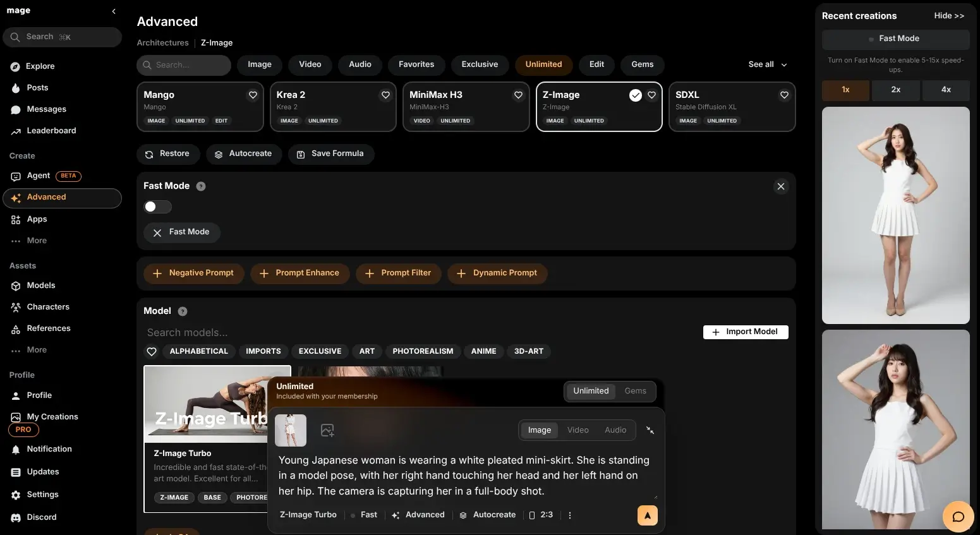Favorite the SDXL heart icon

(x=784, y=95)
